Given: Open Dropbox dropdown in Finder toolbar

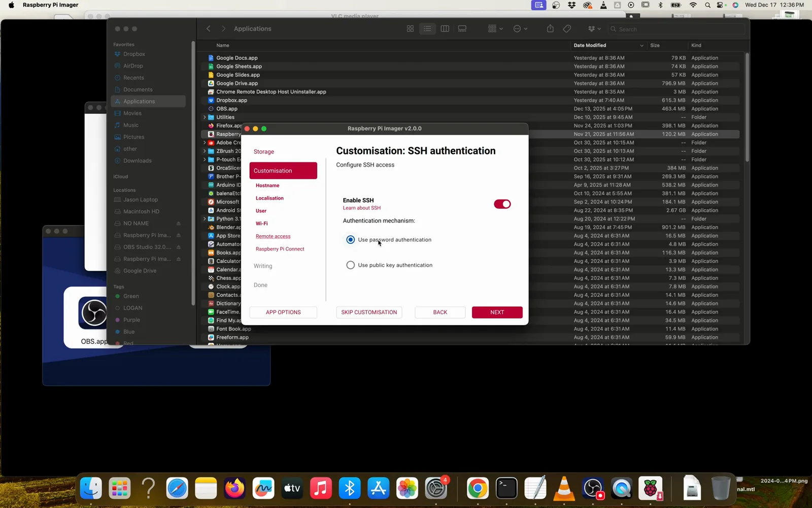Looking at the screenshot, I should [x=594, y=29].
